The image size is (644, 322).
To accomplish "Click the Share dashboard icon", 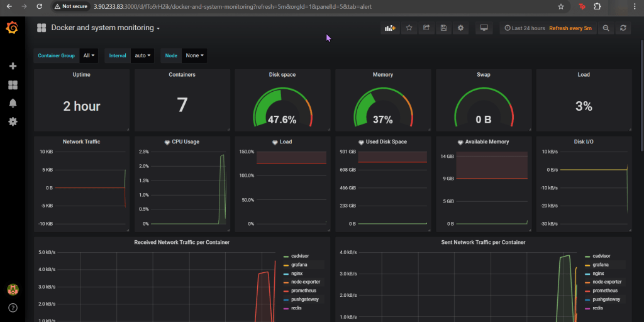I will [x=426, y=28].
